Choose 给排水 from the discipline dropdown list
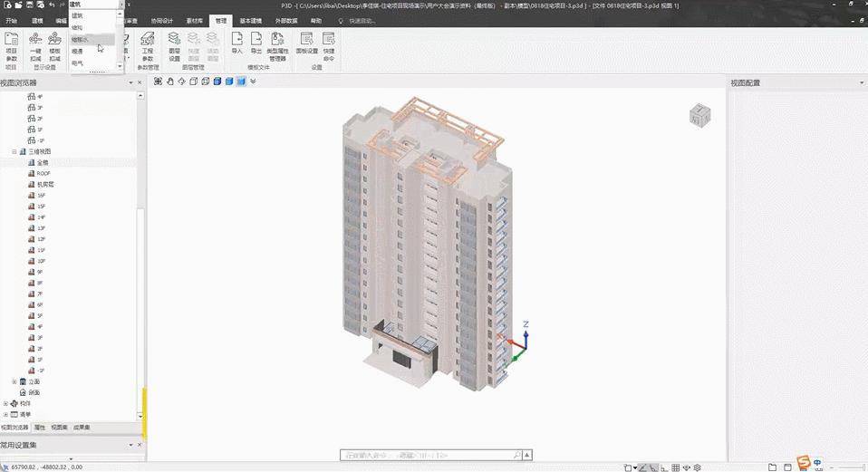The image size is (868, 472). click(81, 40)
